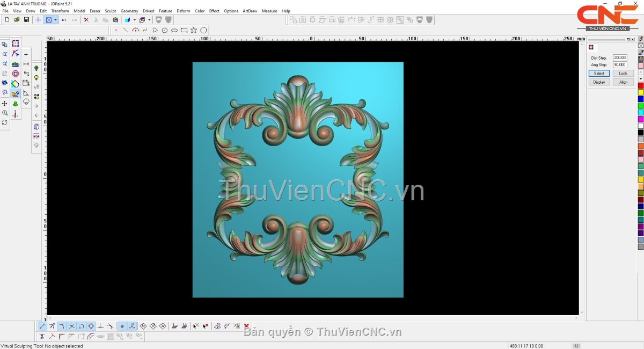Screen dimensions: 644x349
Task: Open the folder icon to load file
Action: 17,20
